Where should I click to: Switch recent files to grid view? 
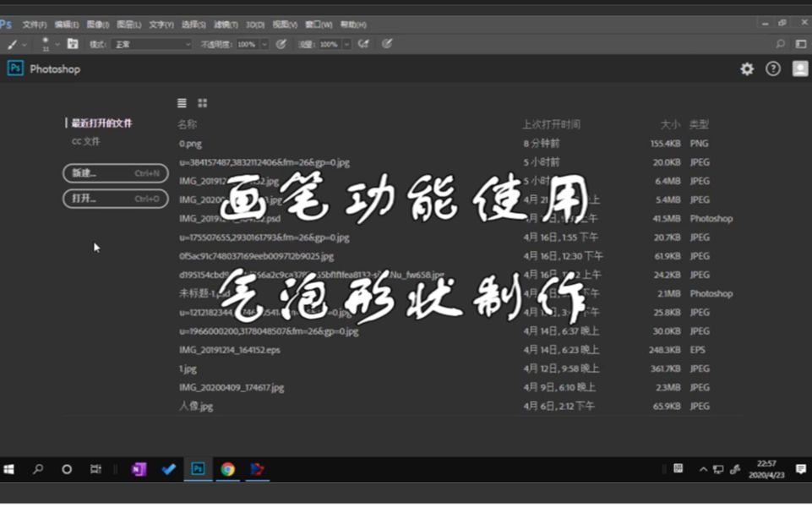coord(202,102)
